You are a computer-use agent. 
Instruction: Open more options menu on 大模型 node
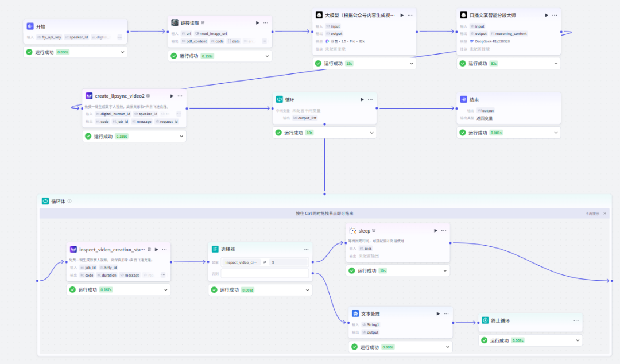[x=410, y=15]
